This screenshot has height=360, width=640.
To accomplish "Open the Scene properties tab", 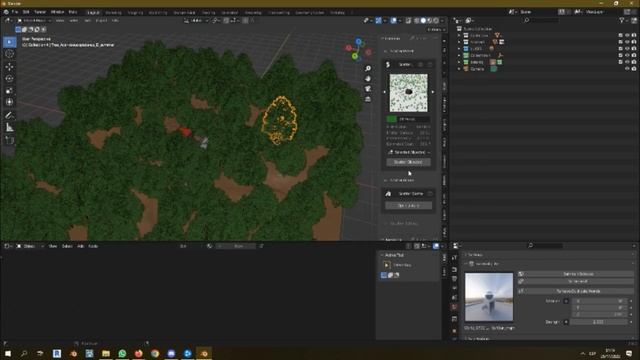I will click(x=454, y=298).
